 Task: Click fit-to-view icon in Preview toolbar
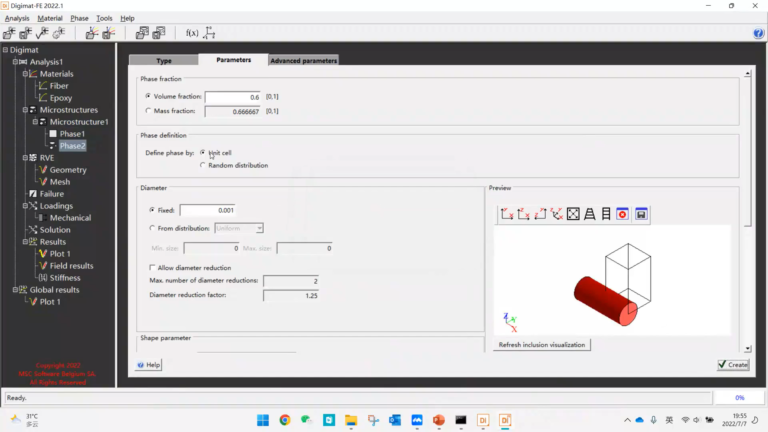pos(573,214)
